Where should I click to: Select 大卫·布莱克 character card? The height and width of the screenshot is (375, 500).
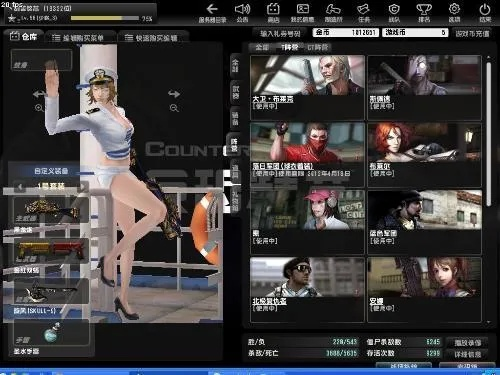coord(307,88)
